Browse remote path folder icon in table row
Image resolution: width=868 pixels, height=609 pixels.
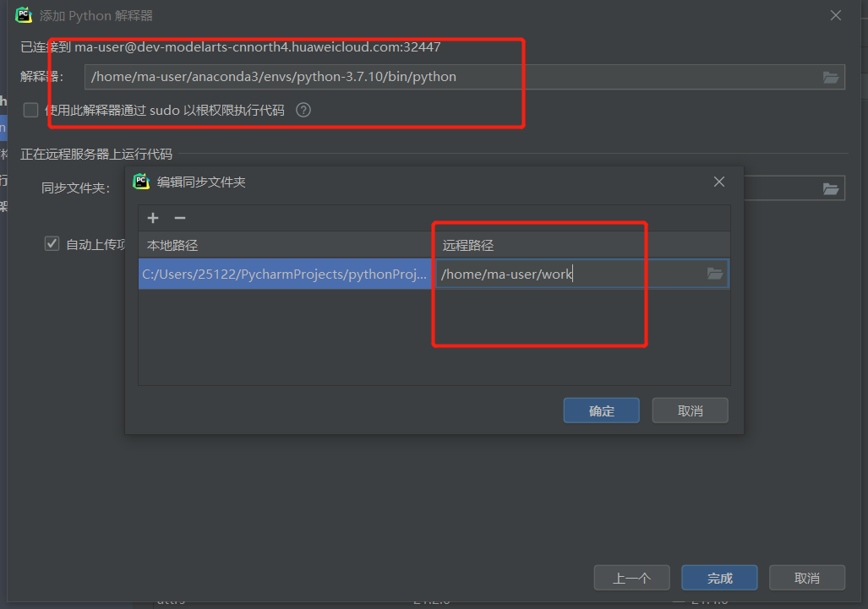(x=715, y=274)
